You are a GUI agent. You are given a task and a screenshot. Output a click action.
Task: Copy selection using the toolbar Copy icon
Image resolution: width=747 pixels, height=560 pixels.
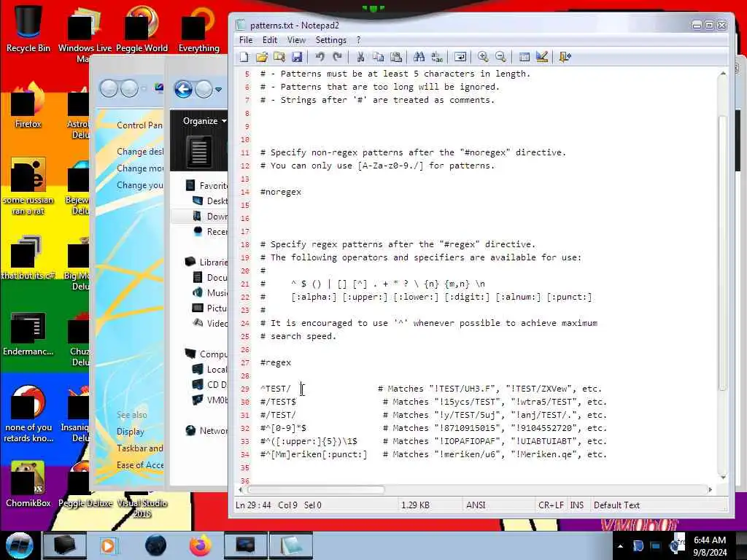point(379,57)
